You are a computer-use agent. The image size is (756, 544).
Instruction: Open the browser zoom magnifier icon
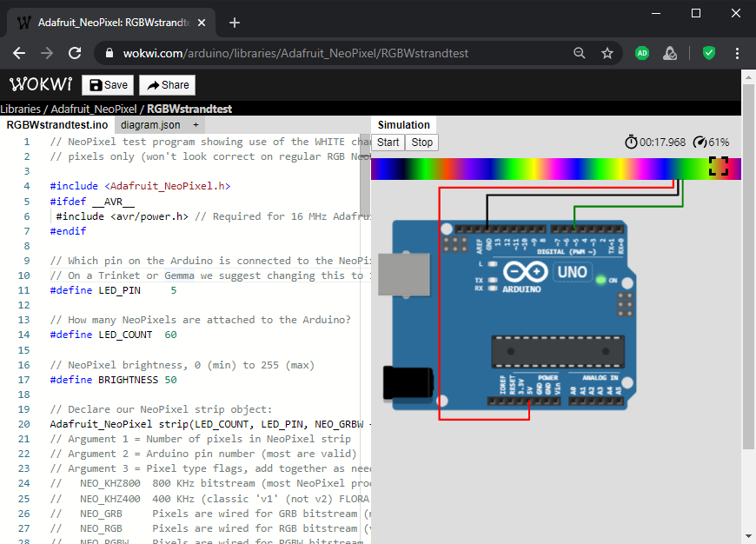(580, 53)
